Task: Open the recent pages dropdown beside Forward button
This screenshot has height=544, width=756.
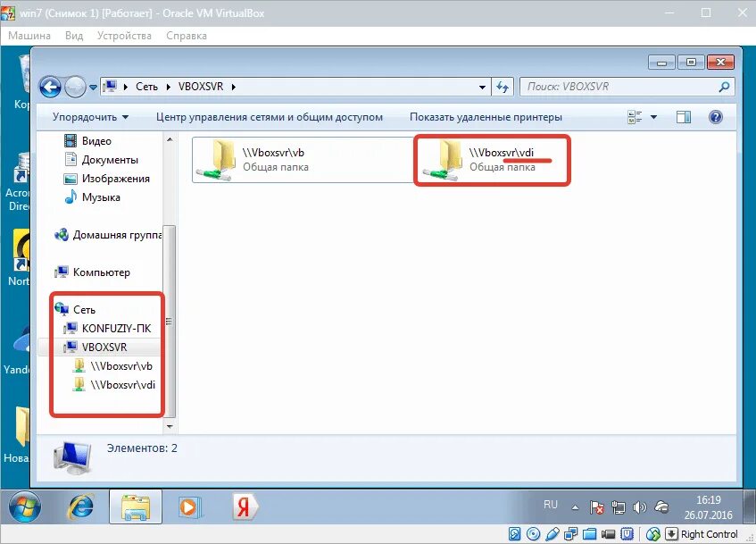Action: [x=93, y=88]
